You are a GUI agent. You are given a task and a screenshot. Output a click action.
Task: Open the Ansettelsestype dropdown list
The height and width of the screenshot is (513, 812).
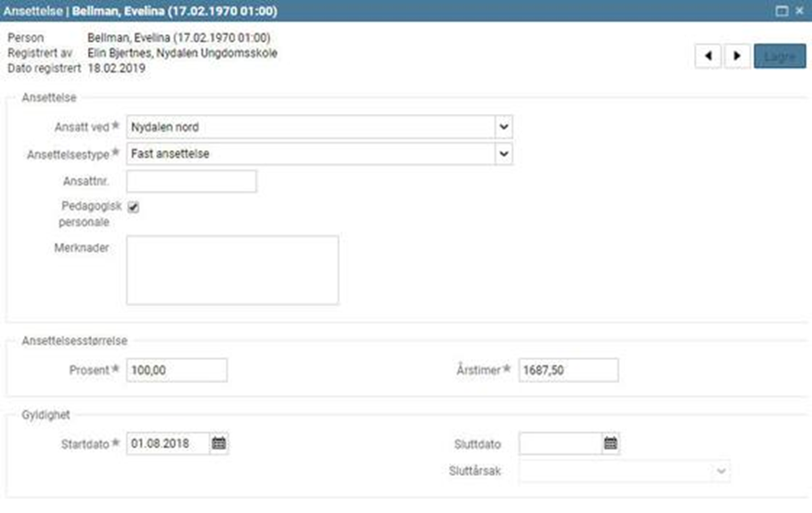point(503,154)
